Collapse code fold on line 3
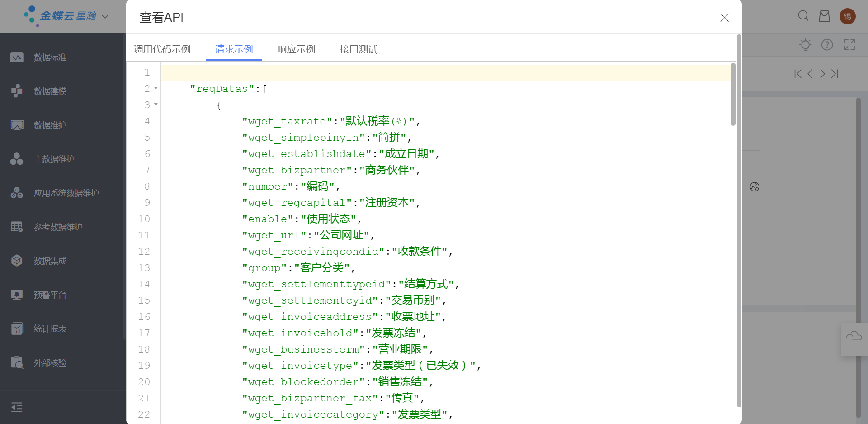 (156, 105)
